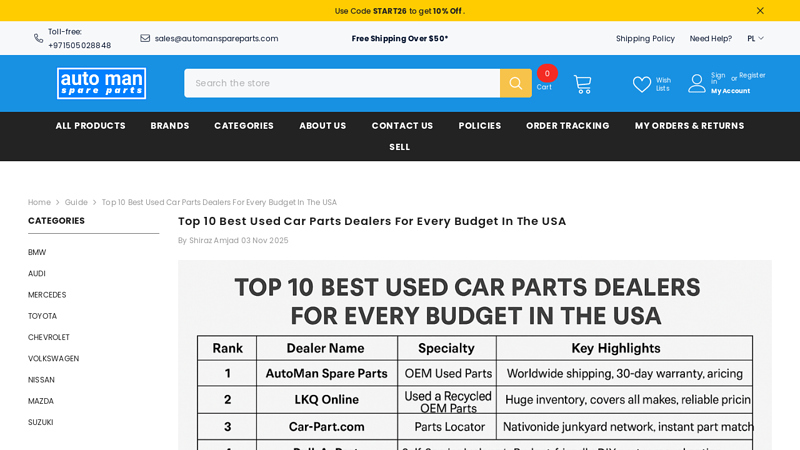Select the Mazda category
Screen dimensions: 800x450
pos(41,401)
